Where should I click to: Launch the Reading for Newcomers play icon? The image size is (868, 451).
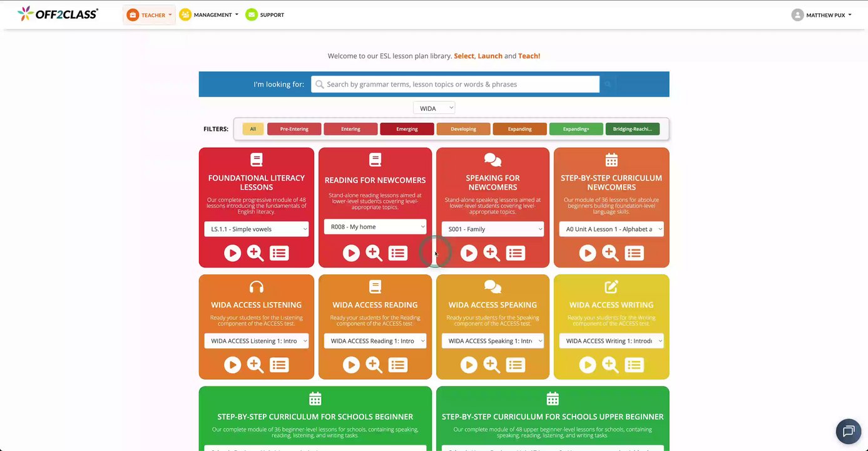[x=351, y=253]
